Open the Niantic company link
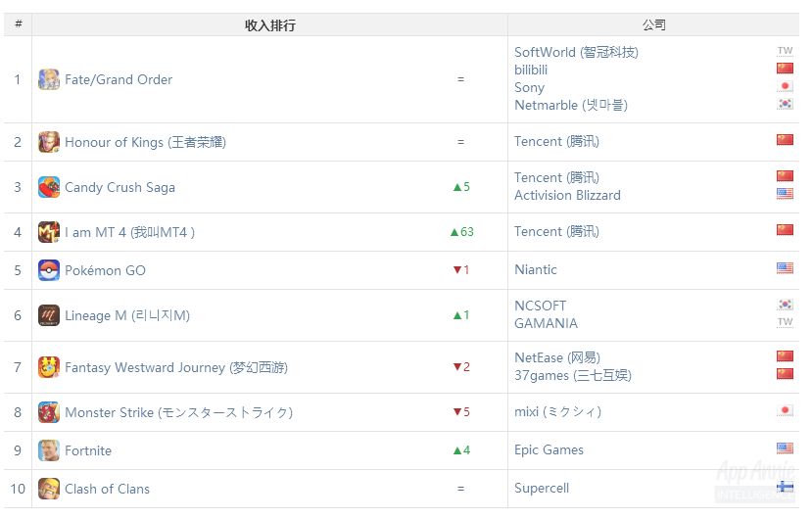This screenshot has width=812, height=519. tap(536, 270)
